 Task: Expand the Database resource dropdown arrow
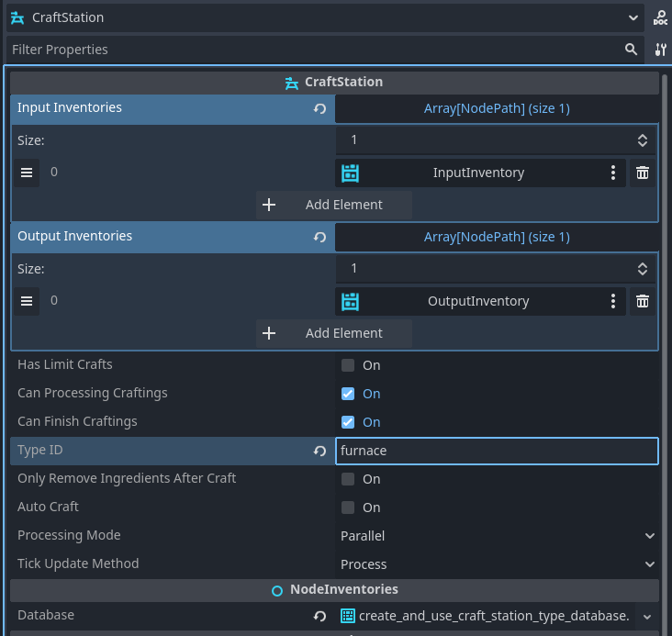(647, 617)
